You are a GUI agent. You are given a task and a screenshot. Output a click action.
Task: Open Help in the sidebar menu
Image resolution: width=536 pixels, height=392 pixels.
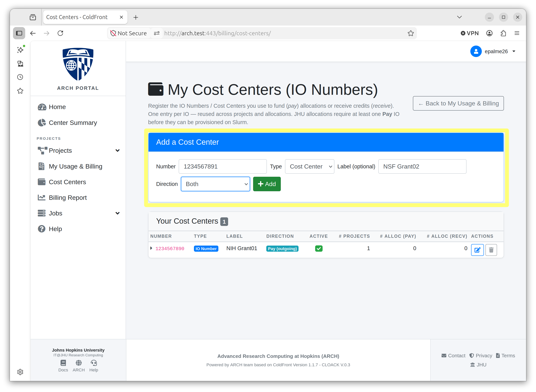point(55,229)
